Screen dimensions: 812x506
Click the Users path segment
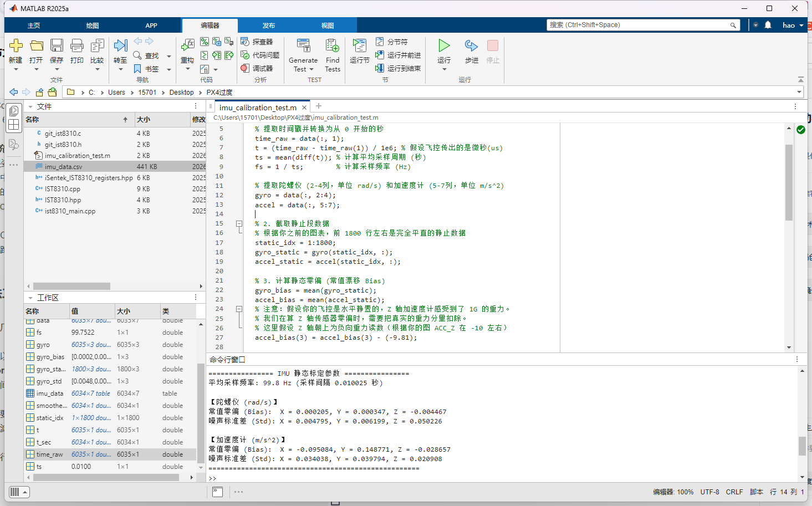pos(116,93)
